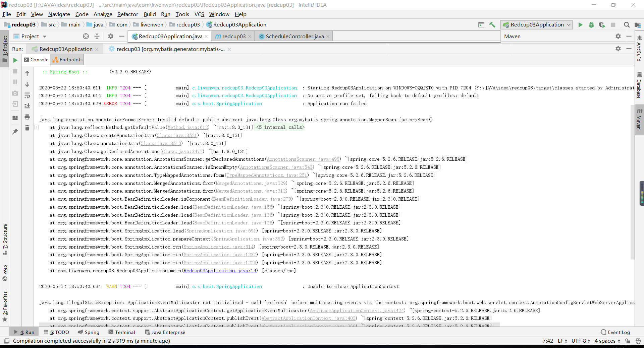Switch to redcup03 pom editor tab
The width and height of the screenshot is (644, 348).
[x=233, y=36]
